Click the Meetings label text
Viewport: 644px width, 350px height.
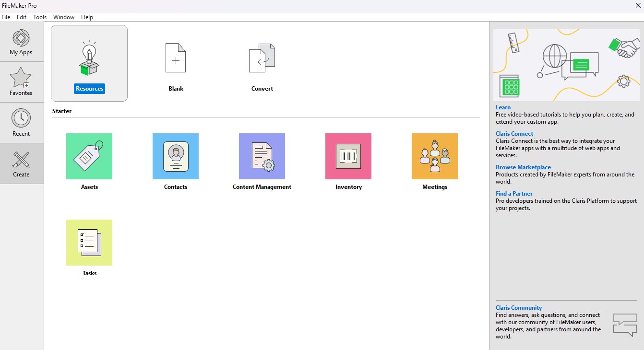coord(435,187)
